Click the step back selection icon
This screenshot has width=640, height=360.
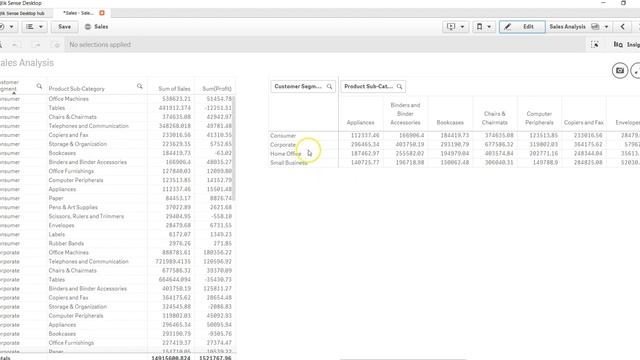pos(15,45)
